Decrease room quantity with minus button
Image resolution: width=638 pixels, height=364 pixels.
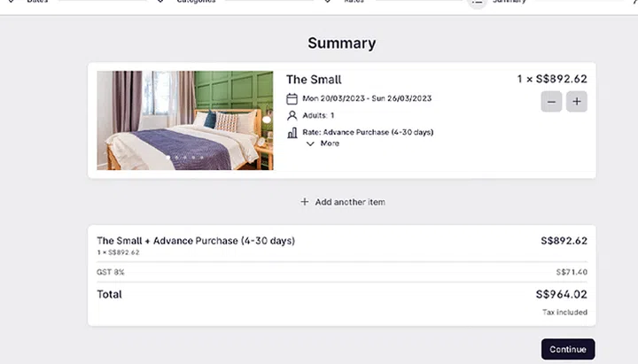click(x=551, y=102)
